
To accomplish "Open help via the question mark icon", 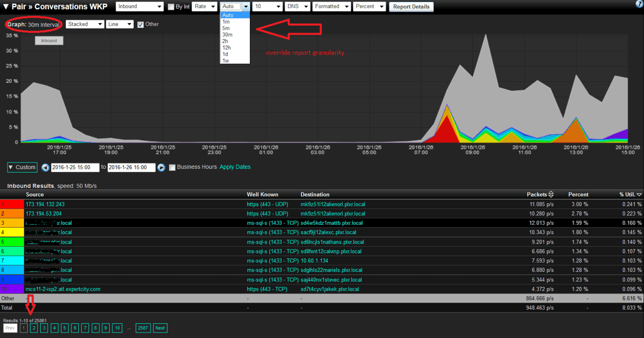I will (x=639, y=4).
